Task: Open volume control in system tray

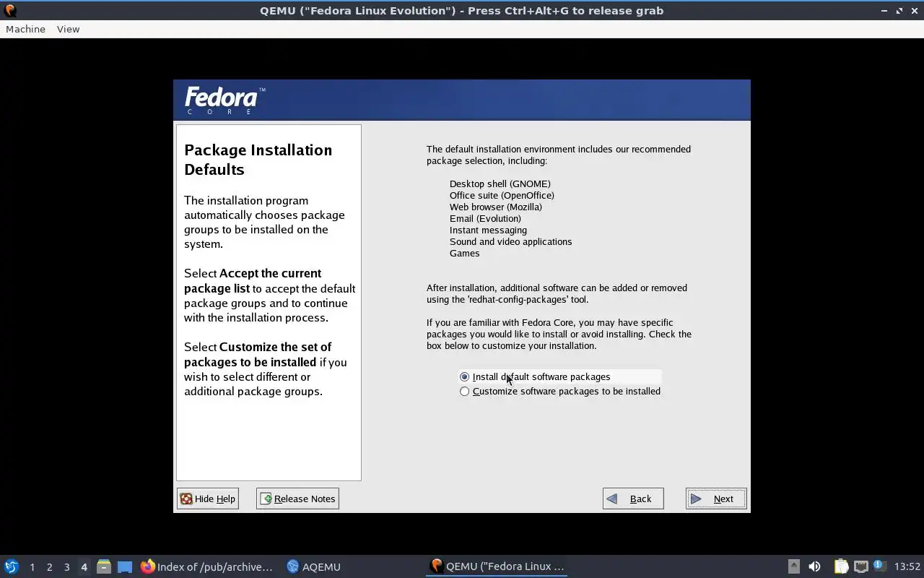Action: tap(814, 566)
